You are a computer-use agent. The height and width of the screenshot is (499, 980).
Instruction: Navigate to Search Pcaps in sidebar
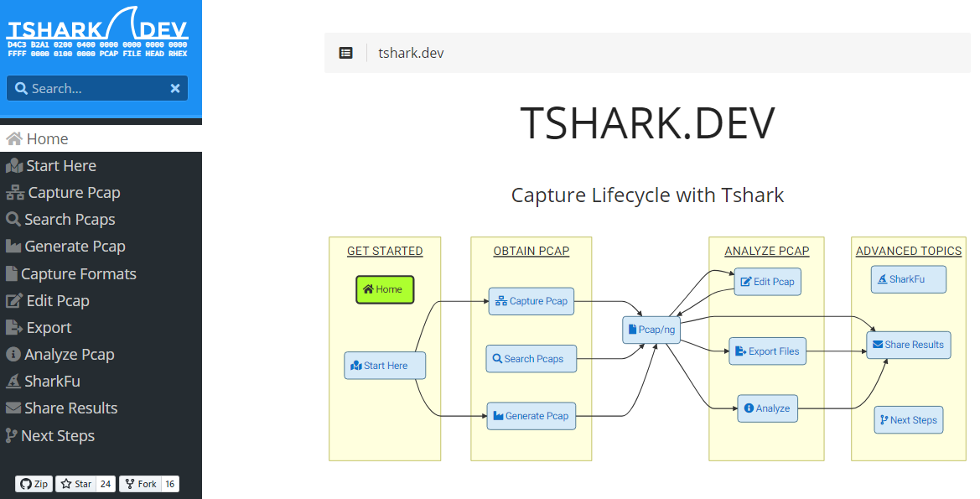click(x=101, y=220)
